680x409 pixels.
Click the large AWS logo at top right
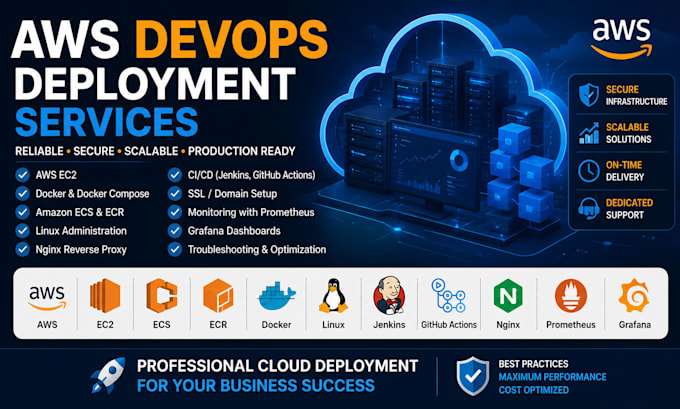coord(621,38)
